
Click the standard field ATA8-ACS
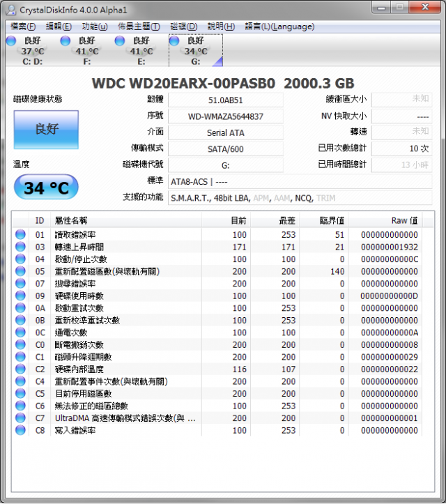[x=300, y=182]
